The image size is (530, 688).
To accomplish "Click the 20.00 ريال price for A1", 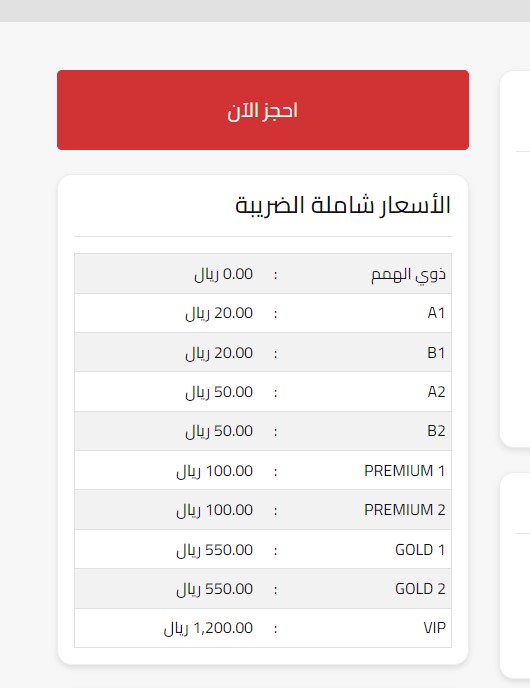I will coord(219,313).
